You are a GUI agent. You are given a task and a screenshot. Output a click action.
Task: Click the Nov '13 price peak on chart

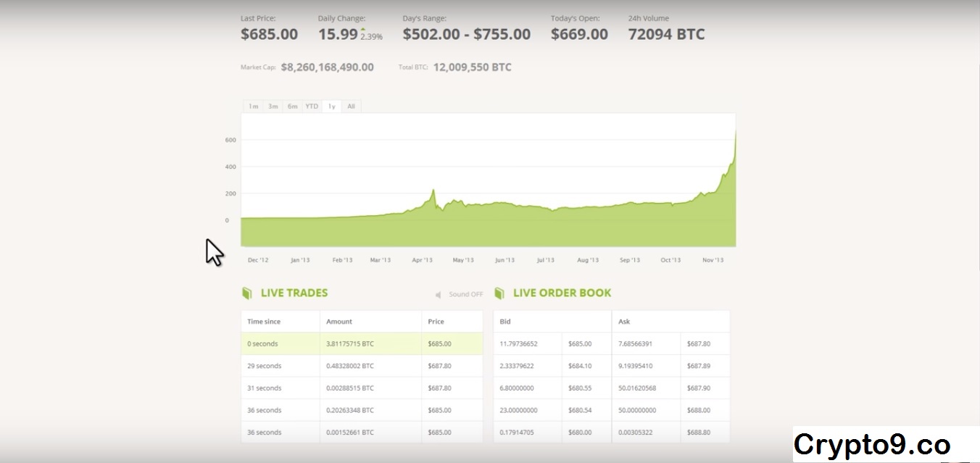(735, 133)
